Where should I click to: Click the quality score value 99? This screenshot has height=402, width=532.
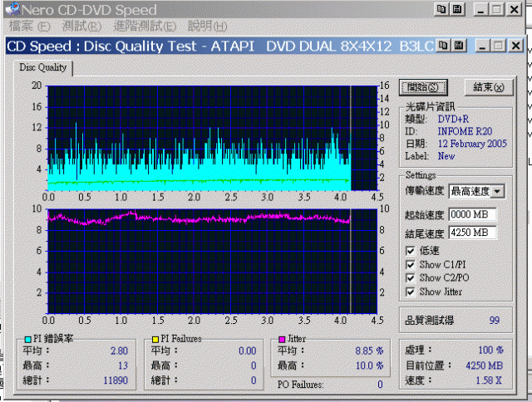(x=495, y=321)
